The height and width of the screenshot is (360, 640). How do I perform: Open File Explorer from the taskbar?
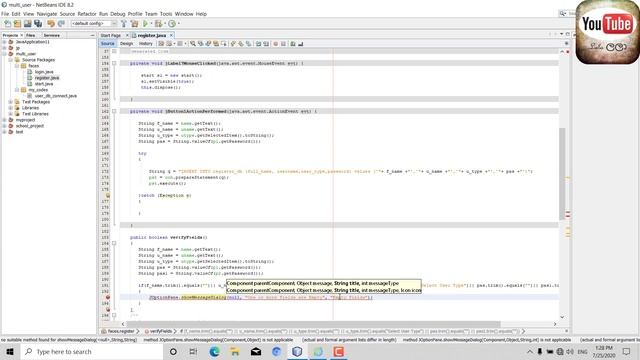coord(235,351)
